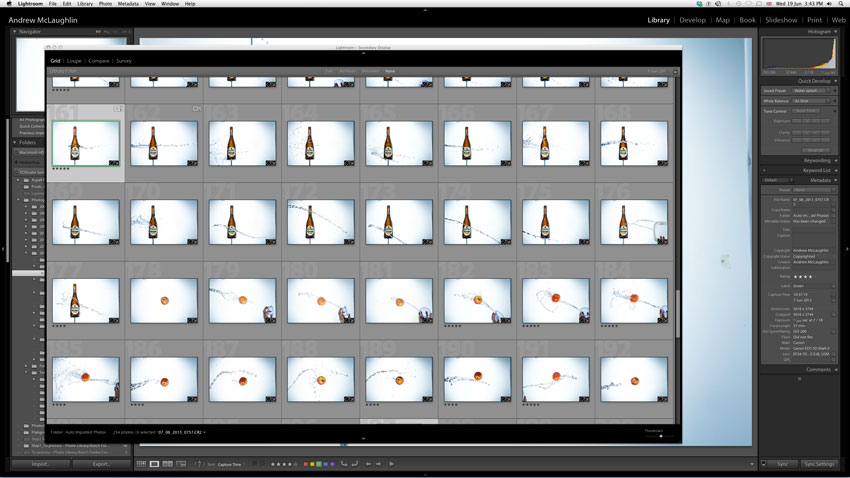Screen dimensions: 850x478
Task: Click the Sync Settings button
Action: pos(819,464)
